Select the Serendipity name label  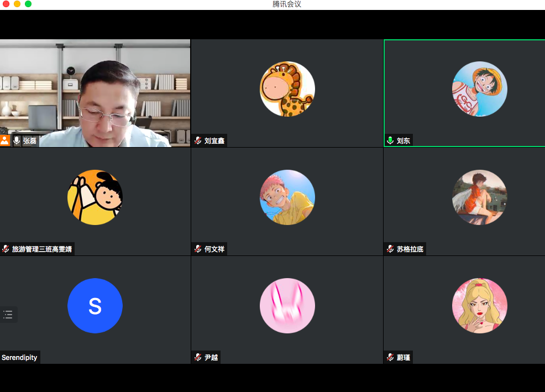[19, 357]
